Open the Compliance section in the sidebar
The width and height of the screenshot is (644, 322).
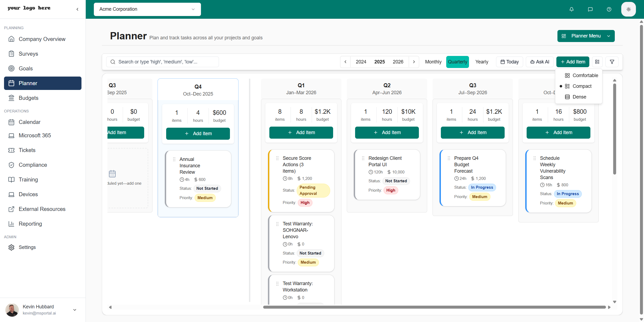33,165
